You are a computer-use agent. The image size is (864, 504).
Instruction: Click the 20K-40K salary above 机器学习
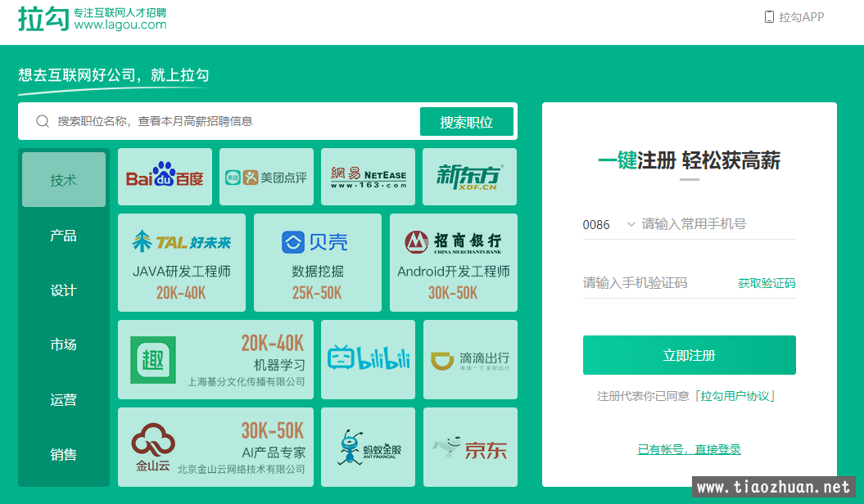[273, 343]
